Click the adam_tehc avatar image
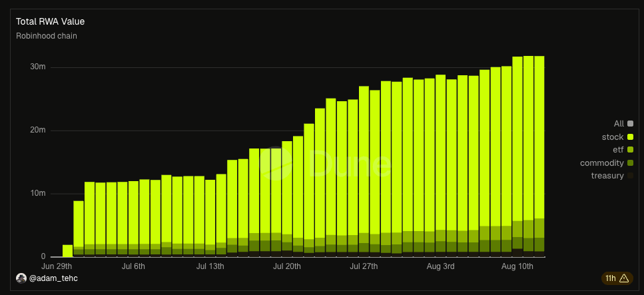 coord(21,278)
